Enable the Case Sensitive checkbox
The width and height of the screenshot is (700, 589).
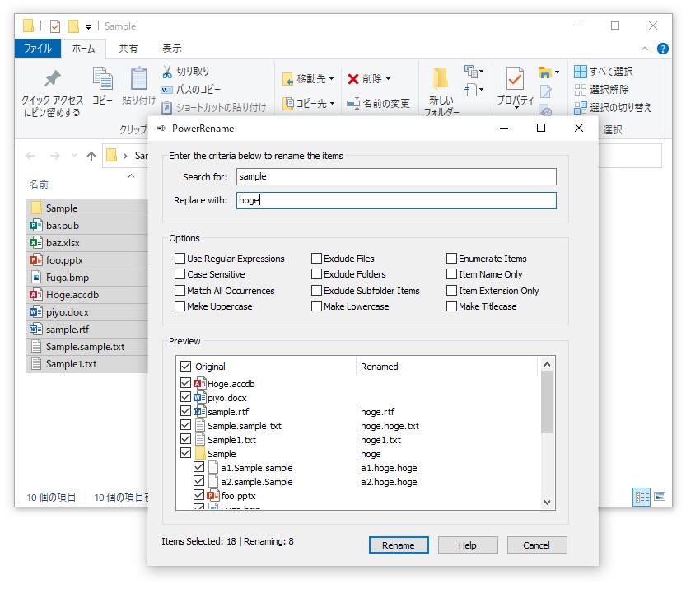180,274
